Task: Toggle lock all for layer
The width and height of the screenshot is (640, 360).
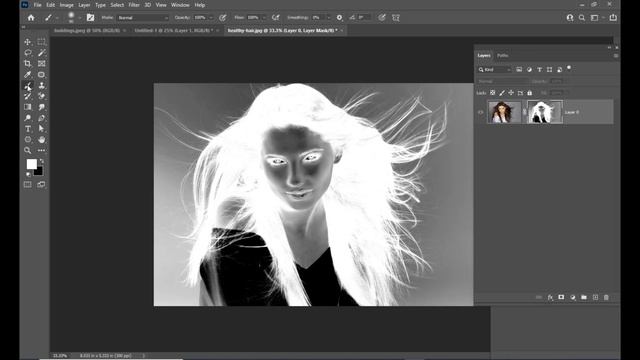Action: coord(529,93)
